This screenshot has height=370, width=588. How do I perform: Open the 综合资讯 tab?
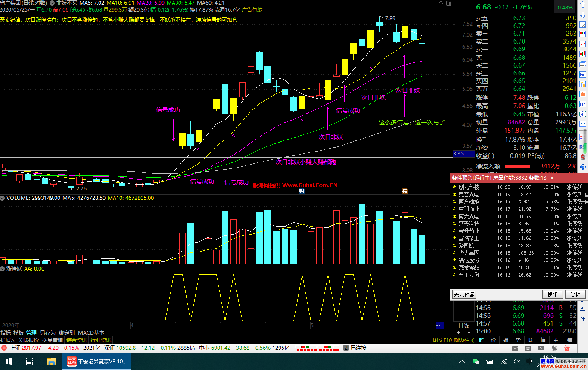point(77,340)
